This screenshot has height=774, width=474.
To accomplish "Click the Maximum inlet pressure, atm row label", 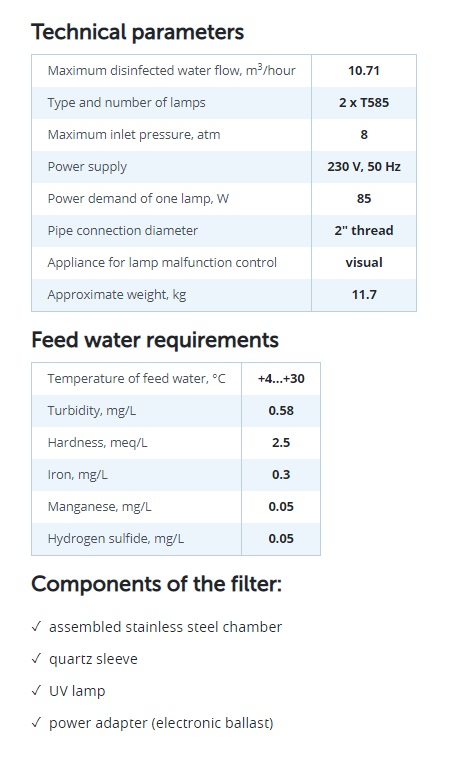I will (x=134, y=135).
